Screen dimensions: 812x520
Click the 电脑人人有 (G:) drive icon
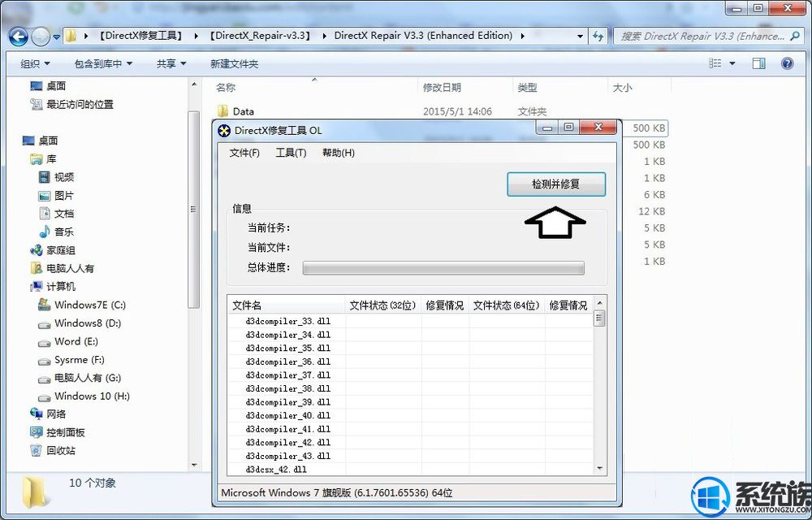[x=45, y=379]
